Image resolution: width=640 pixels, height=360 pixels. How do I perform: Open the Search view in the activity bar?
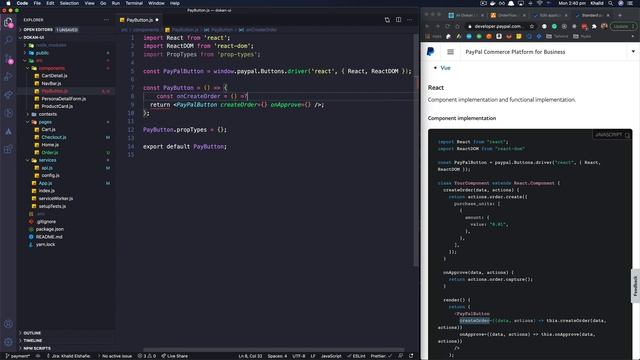tap(8, 40)
